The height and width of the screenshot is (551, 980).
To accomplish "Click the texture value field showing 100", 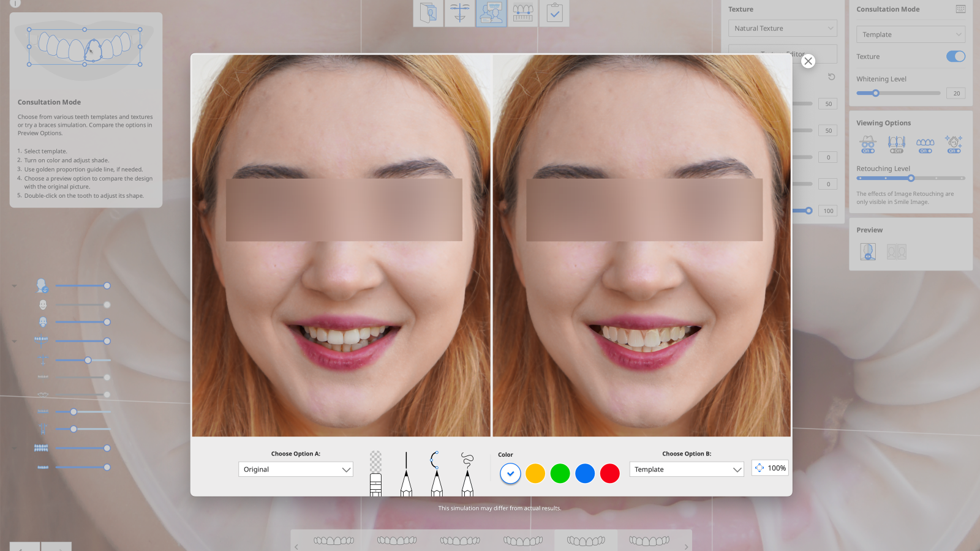I will pyautogui.click(x=828, y=211).
